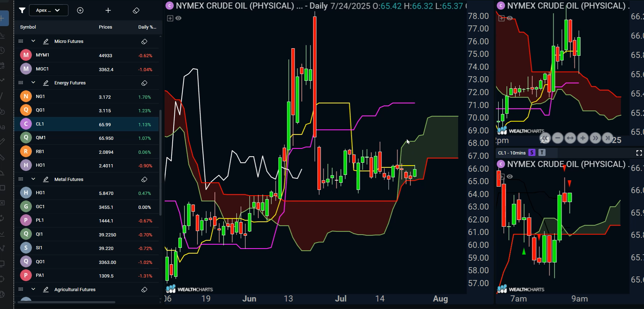
Task: Click the CL1 symbol circle on Daily chart
Action: coord(169,5)
